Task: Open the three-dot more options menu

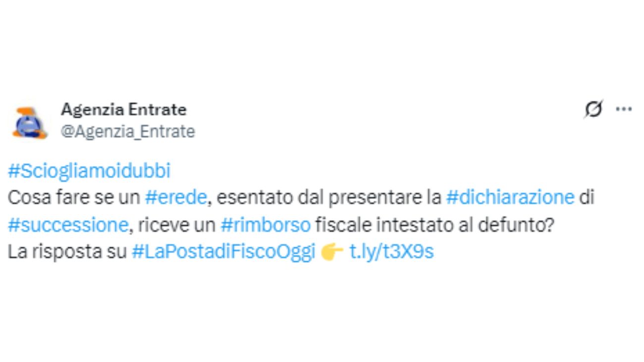Action: [x=623, y=109]
